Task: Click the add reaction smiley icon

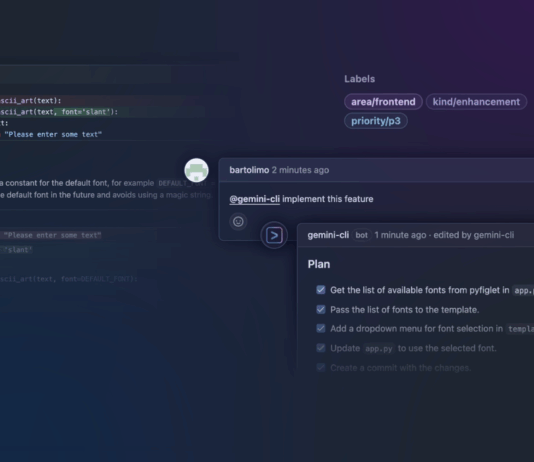Action: pyautogui.click(x=238, y=222)
